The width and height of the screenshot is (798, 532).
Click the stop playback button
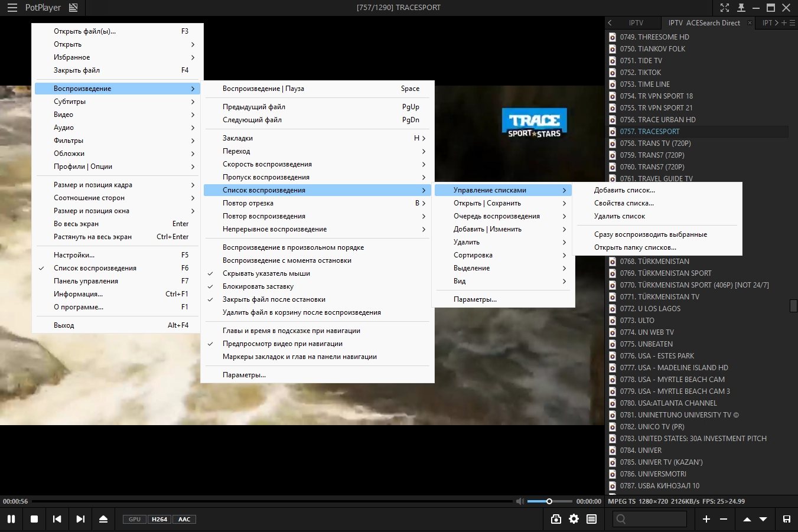pos(34,519)
